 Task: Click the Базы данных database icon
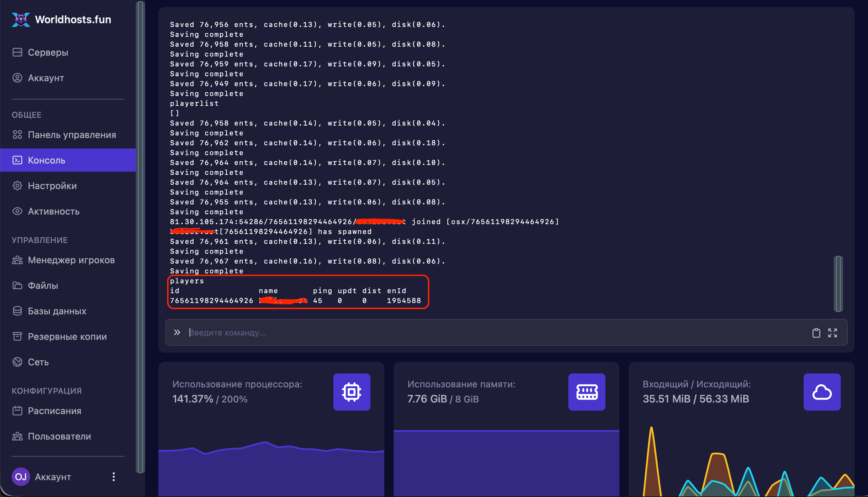[17, 311]
